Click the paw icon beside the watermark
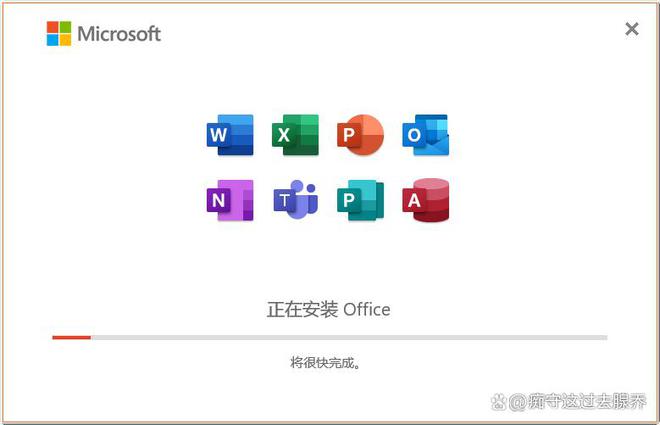This screenshot has height=425, width=660. [x=499, y=402]
